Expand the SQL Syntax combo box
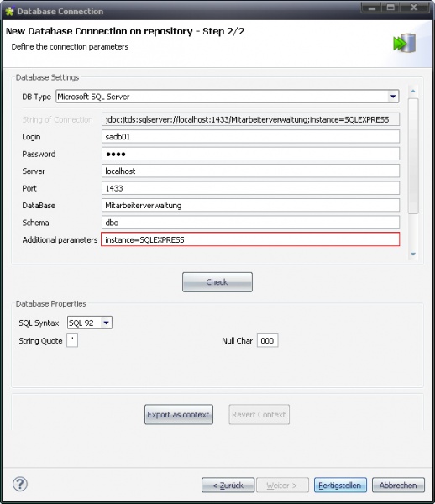The image size is (435, 504). [x=106, y=323]
